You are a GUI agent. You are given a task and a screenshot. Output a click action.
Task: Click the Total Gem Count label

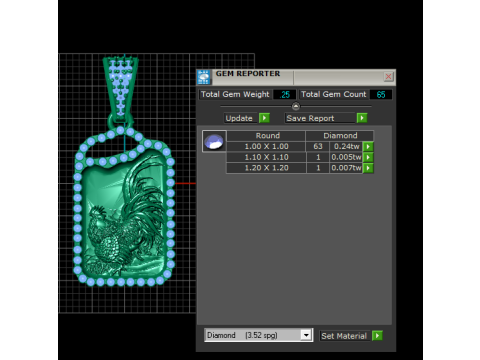pyautogui.click(x=334, y=94)
